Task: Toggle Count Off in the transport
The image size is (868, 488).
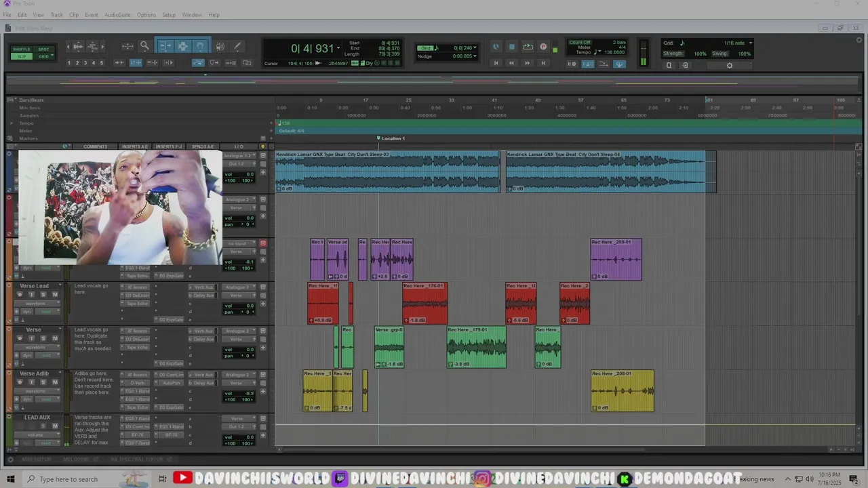Action: pyautogui.click(x=580, y=43)
